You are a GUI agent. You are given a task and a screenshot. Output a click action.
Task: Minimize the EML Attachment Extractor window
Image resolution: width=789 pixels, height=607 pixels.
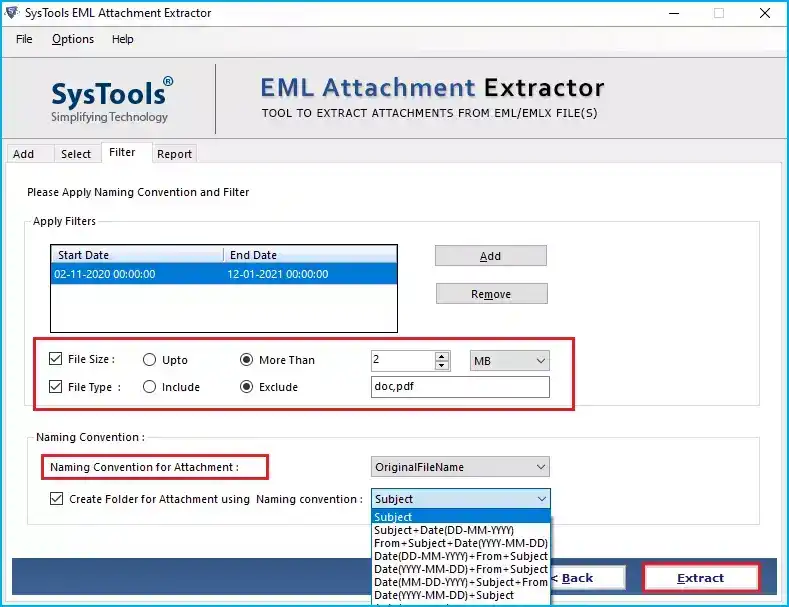point(674,13)
